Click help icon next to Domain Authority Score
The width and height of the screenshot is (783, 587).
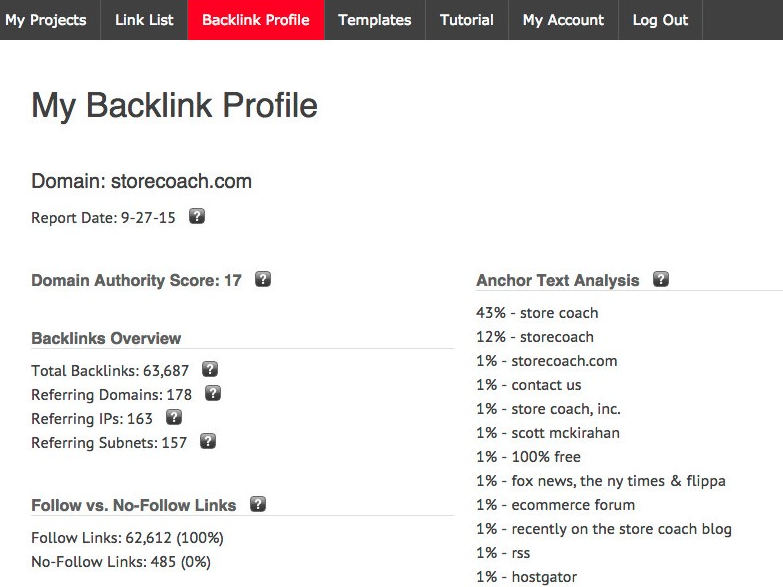pos(263,279)
